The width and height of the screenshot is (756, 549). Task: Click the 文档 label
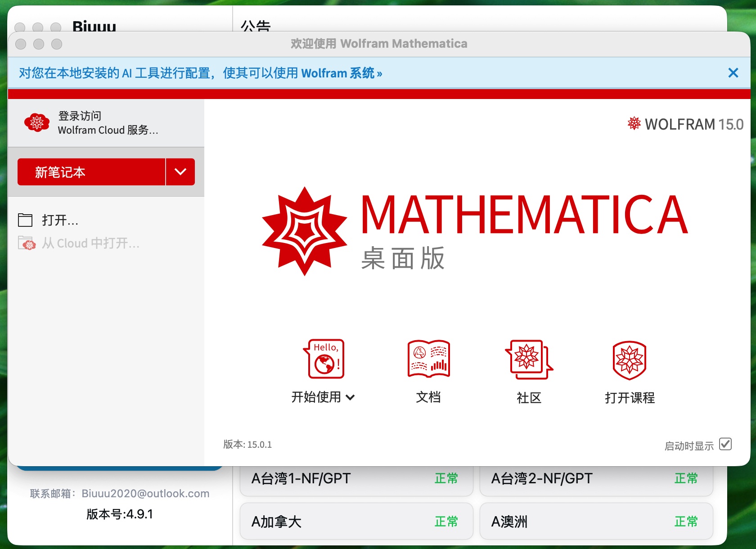(x=428, y=397)
